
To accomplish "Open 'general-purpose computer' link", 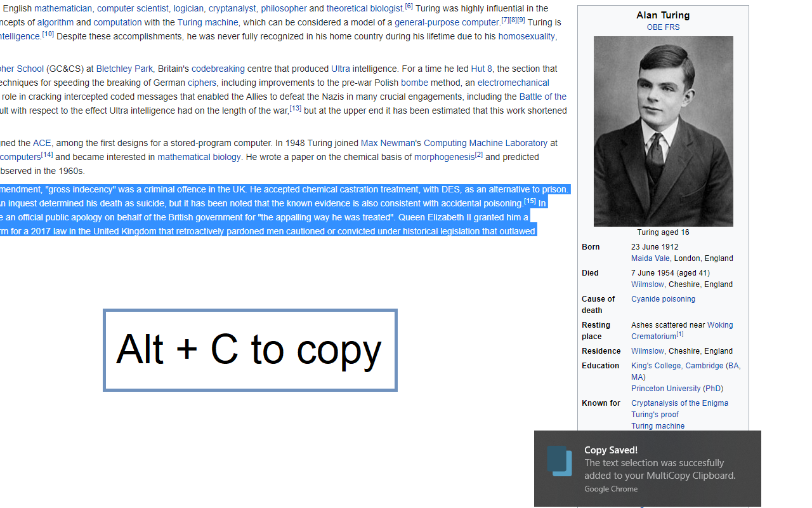I will [x=447, y=22].
